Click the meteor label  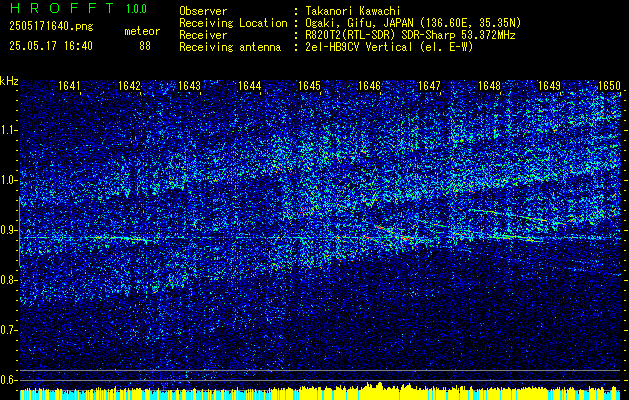click(142, 31)
